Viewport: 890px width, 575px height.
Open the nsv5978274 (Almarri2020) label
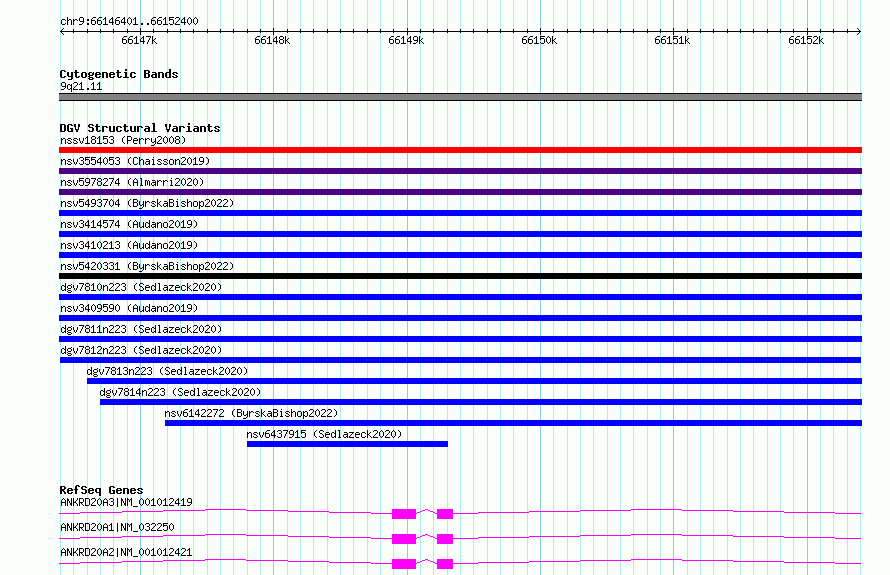132,182
